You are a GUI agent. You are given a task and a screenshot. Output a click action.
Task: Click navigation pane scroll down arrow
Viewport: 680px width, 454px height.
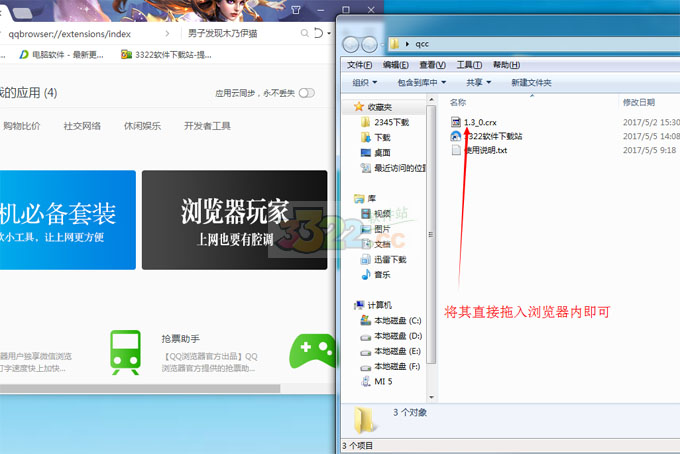coord(431,397)
